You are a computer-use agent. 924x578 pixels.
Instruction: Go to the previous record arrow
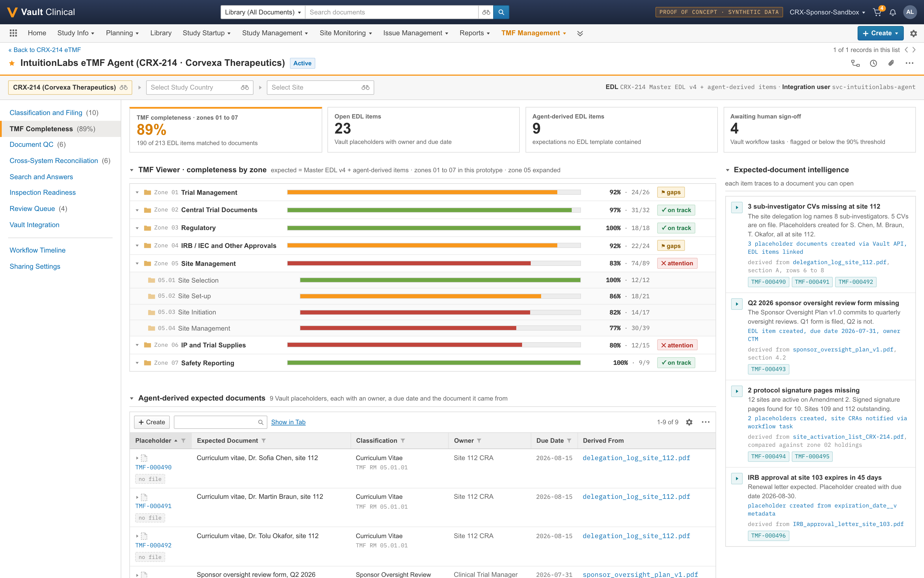(x=906, y=50)
